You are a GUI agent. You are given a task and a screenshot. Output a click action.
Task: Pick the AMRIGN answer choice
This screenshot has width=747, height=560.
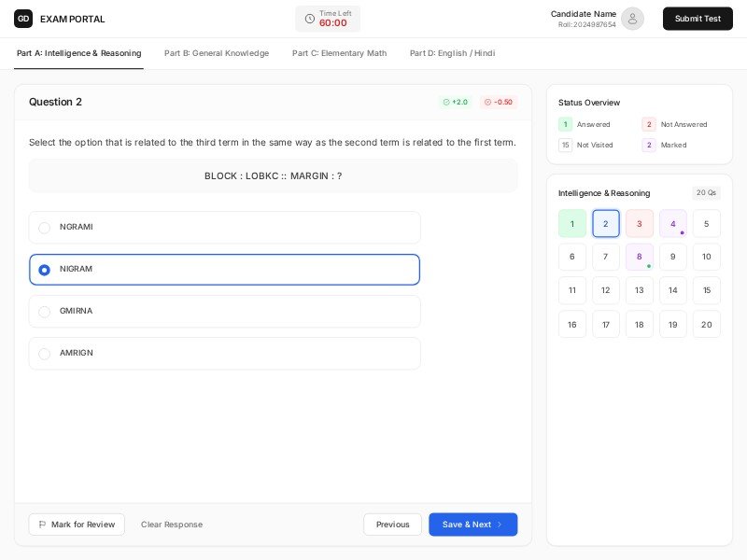[x=44, y=354]
